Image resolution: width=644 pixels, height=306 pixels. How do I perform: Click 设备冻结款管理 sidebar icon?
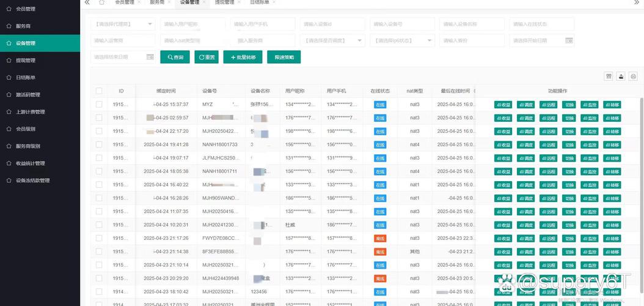(9, 180)
